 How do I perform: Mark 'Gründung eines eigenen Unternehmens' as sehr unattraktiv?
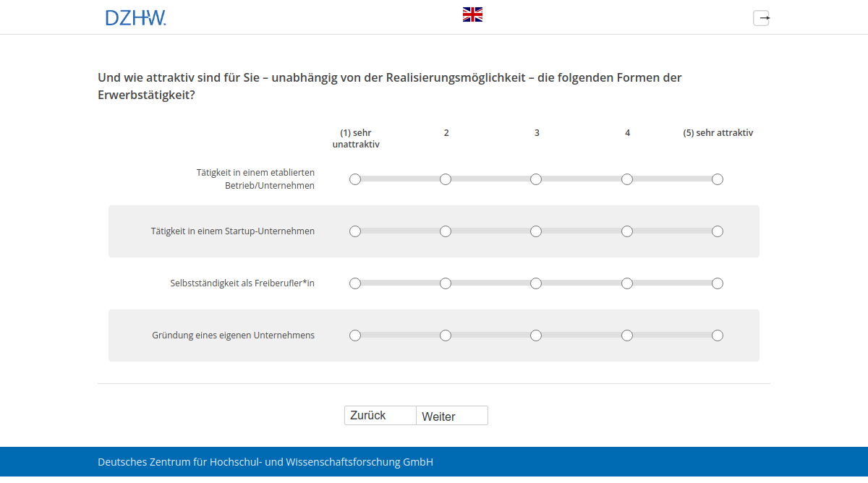coord(355,335)
